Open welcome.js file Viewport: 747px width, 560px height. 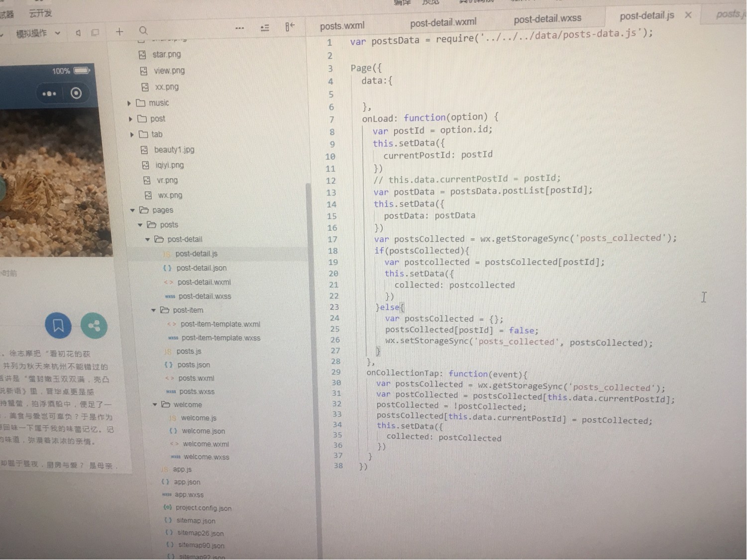pyautogui.click(x=193, y=418)
